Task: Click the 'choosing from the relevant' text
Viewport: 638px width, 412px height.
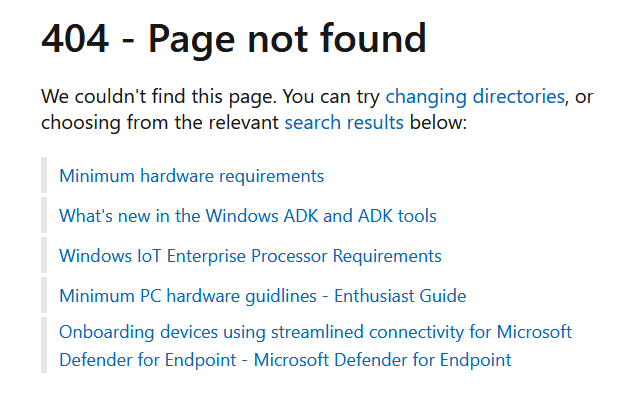Action: pos(160,123)
